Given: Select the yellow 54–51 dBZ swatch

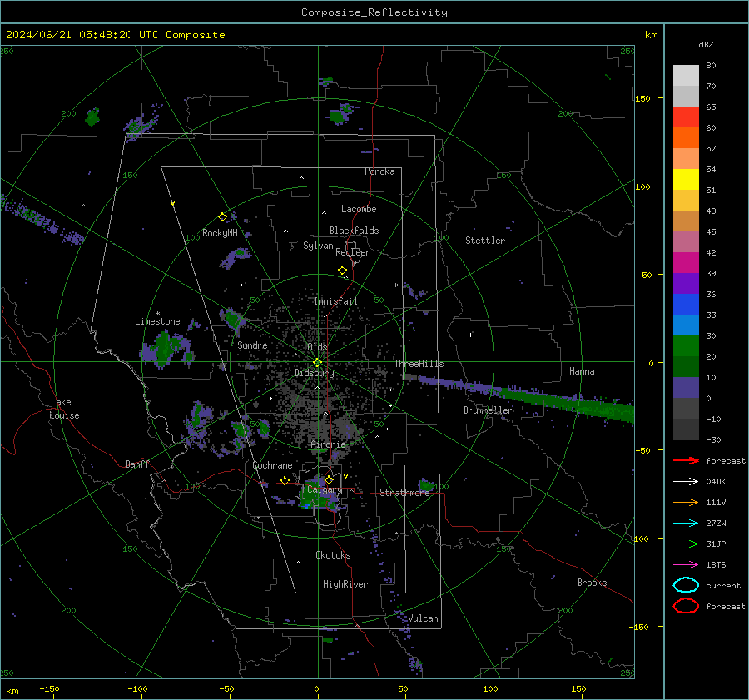Looking at the screenshot, I should click(686, 180).
